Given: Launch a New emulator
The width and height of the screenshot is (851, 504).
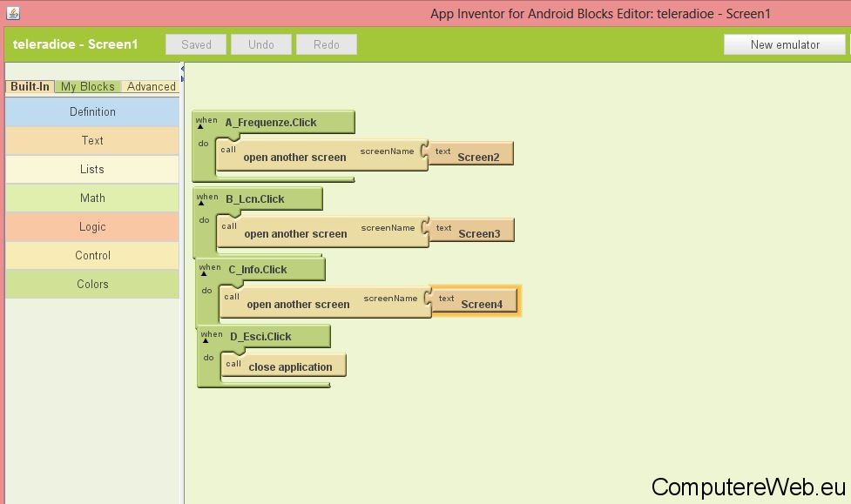Looking at the screenshot, I should point(785,44).
